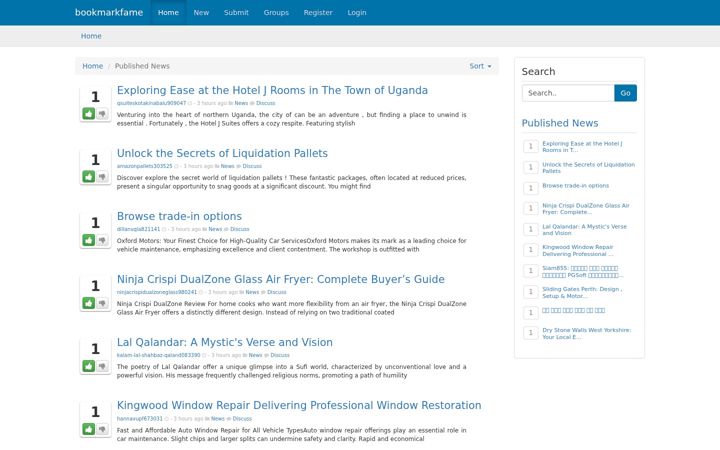The width and height of the screenshot is (720, 450).
Task: Click News category under Browse trade-in options
Action: [215, 229]
